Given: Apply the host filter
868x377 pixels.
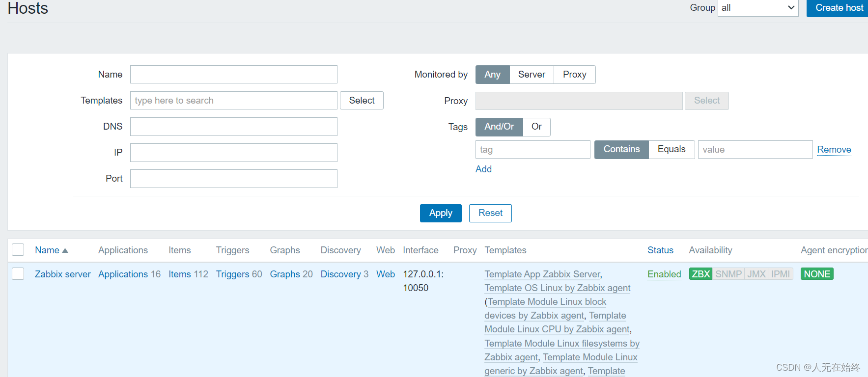Looking at the screenshot, I should click(441, 213).
